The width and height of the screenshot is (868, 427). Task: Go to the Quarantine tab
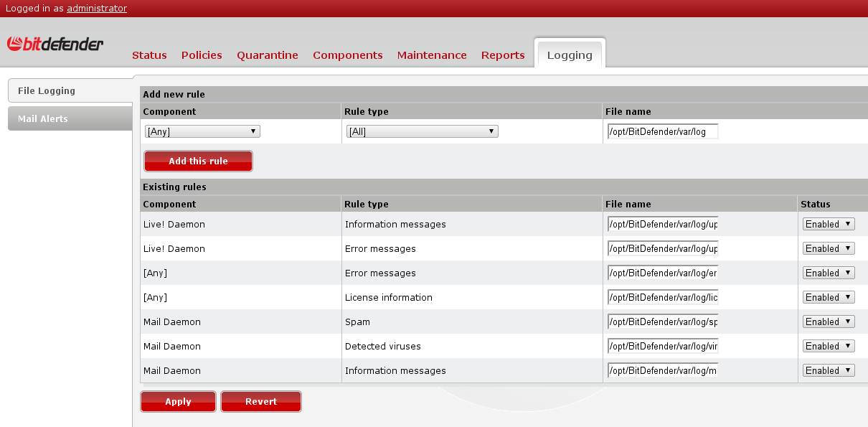pyautogui.click(x=268, y=55)
